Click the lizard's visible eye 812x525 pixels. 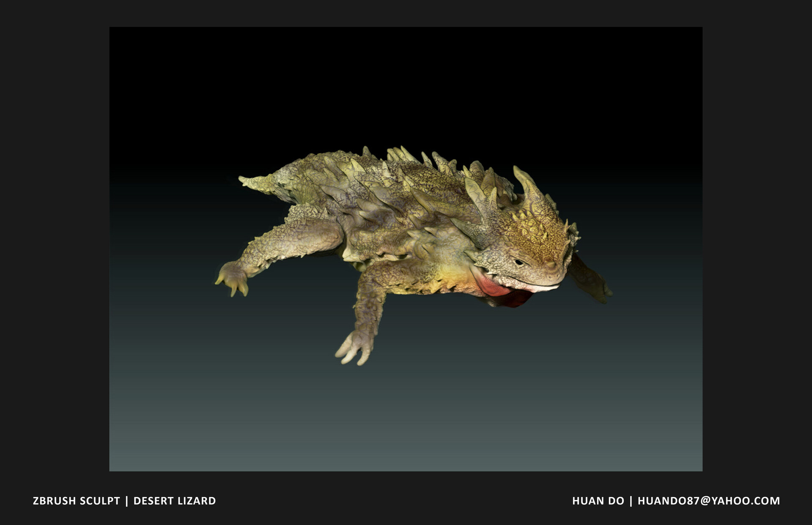click(519, 263)
